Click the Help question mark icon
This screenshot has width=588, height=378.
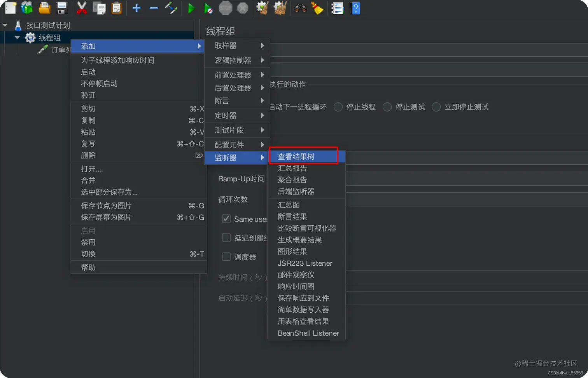(x=355, y=8)
